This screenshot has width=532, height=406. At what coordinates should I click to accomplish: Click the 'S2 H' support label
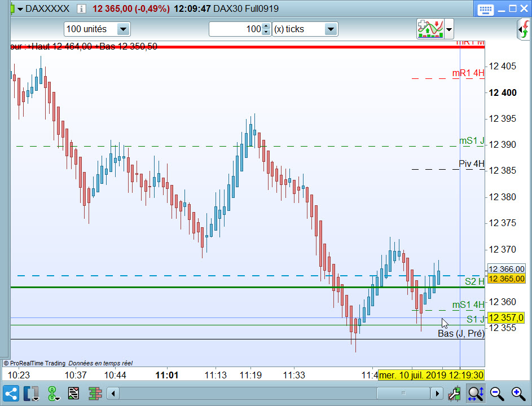tap(474, 281)
